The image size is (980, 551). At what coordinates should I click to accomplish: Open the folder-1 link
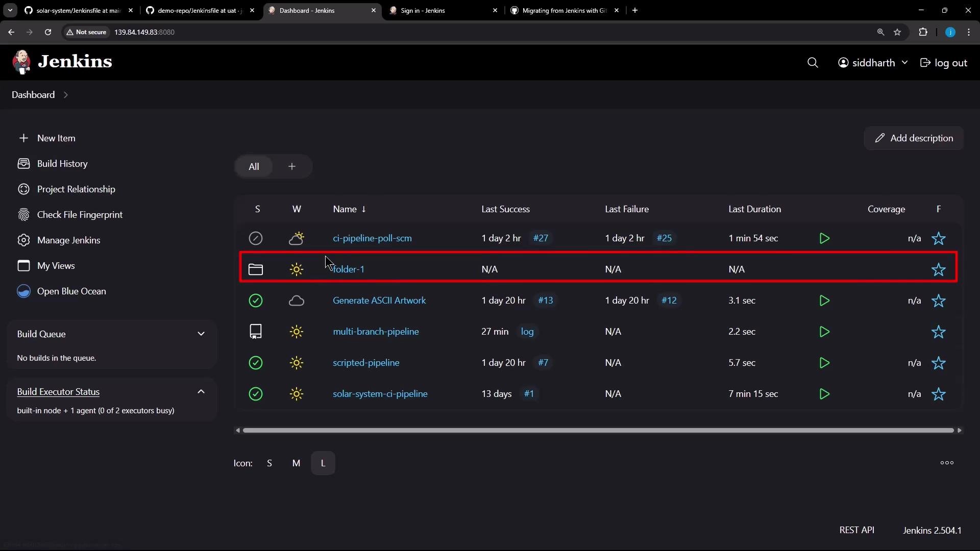[349, 269]
